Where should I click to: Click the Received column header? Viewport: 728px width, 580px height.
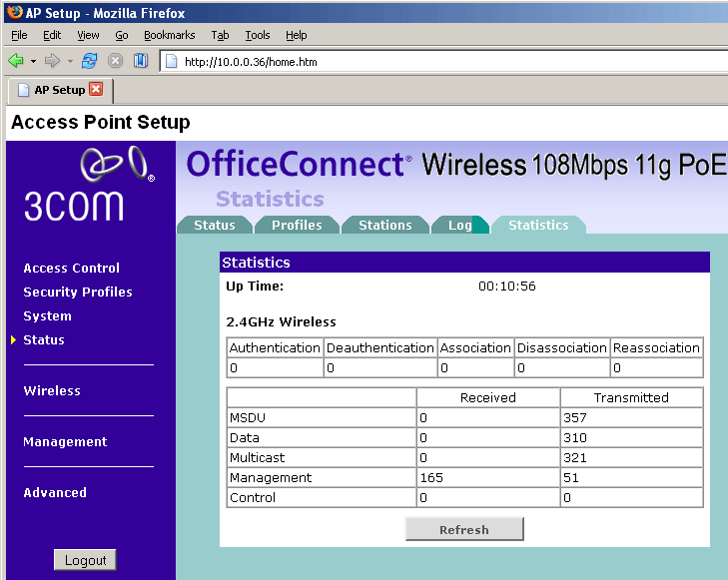488,397
